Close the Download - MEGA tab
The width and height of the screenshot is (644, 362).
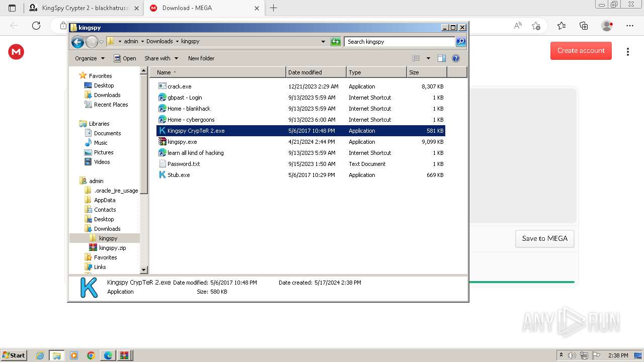[x=257, y=8]
